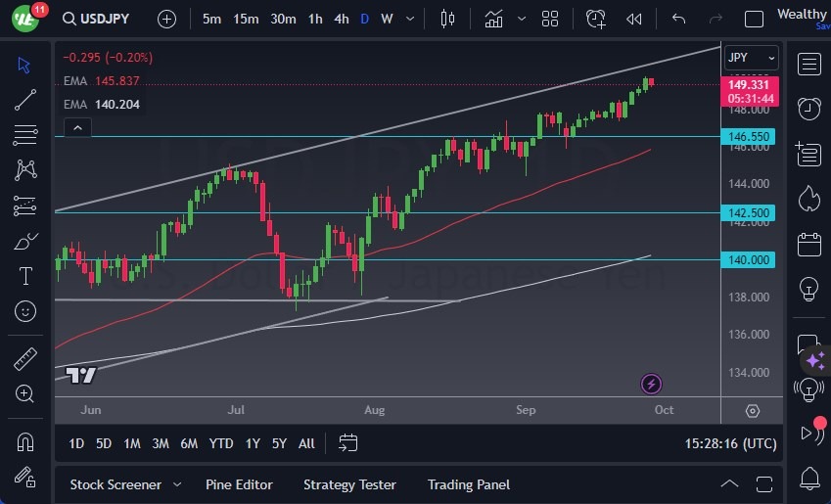Toggle the fullscreen layout square
This screenshot has height=504, width=831.
pyautogui.click(x=754, y=19)
